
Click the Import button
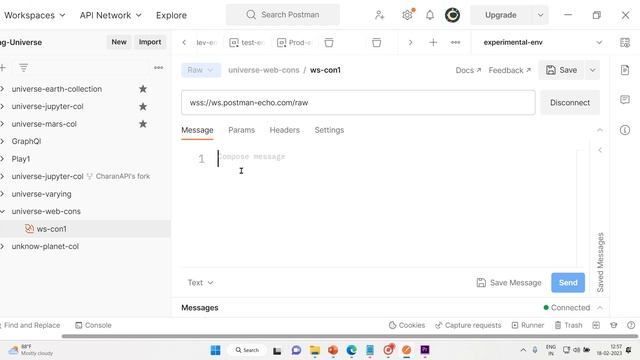[x=150, y=42]
